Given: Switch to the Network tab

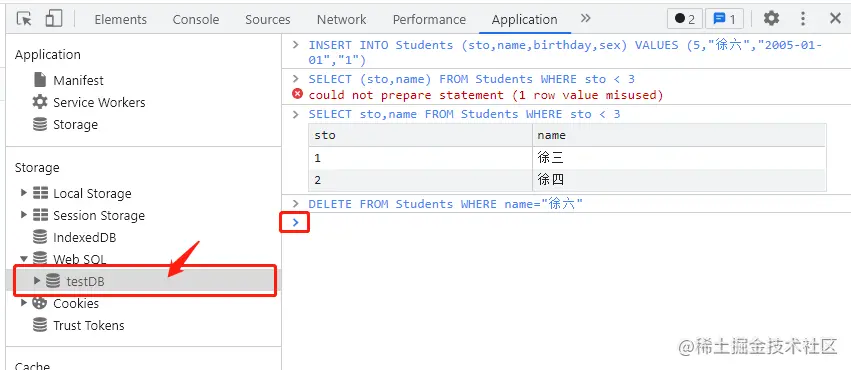Looking at the screenshot, I should point(341,20).
